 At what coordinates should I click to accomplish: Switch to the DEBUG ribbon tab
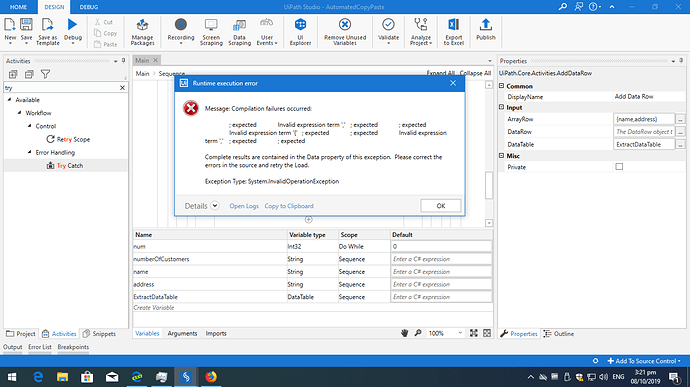(89, 7)
